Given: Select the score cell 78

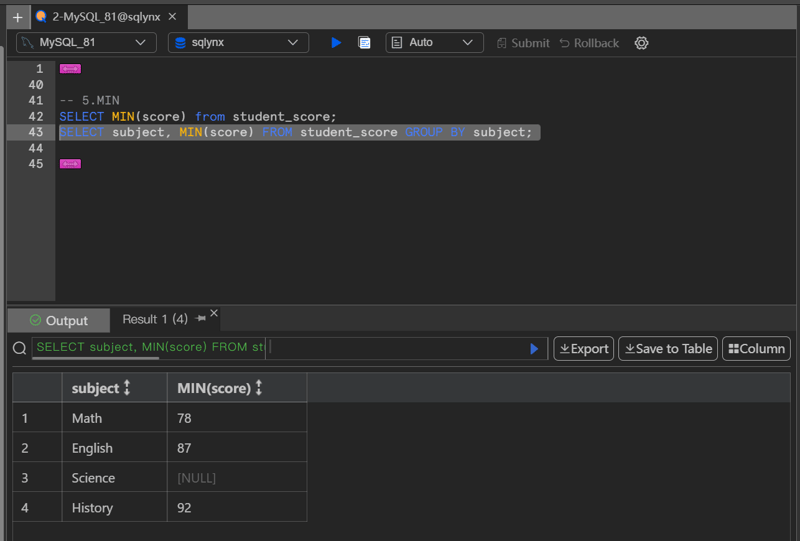Looking at the screenshot, I should [x=237, y=418].
